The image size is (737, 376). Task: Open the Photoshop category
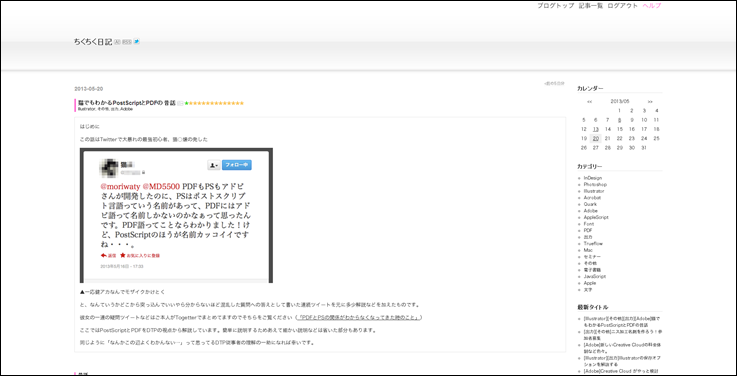click(x=595, y=185)
